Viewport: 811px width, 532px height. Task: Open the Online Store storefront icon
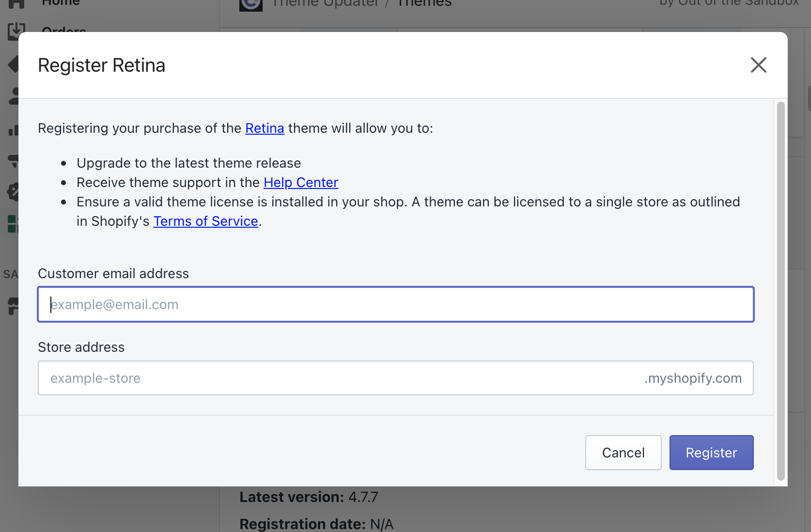[x=13, y=306]
